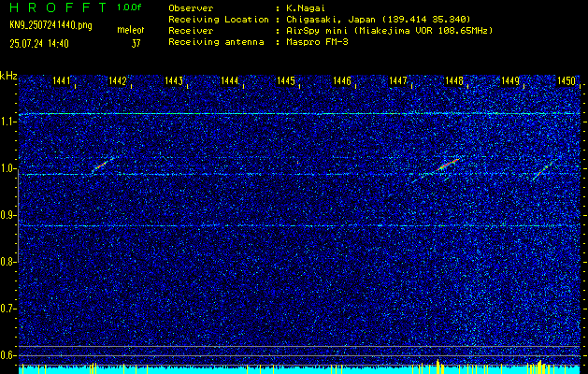Image resolution: width=588 pixels, height=374 pixels.
Task: Click the 1445 time marker
Action: point(286,80)
